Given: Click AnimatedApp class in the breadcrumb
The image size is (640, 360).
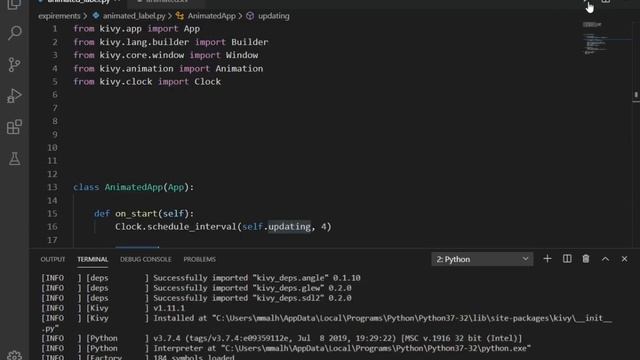Looking at the screenshot, I should click(x=211, y=16).
